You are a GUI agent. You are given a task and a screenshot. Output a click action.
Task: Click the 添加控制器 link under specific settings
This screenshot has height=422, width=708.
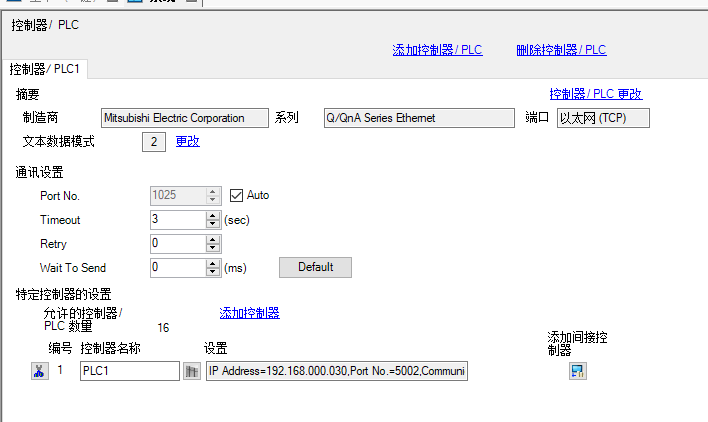[249, 313]
